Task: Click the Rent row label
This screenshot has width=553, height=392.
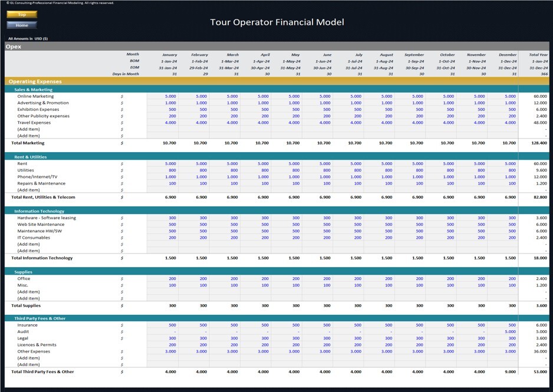Action: [x=24, y=163]
